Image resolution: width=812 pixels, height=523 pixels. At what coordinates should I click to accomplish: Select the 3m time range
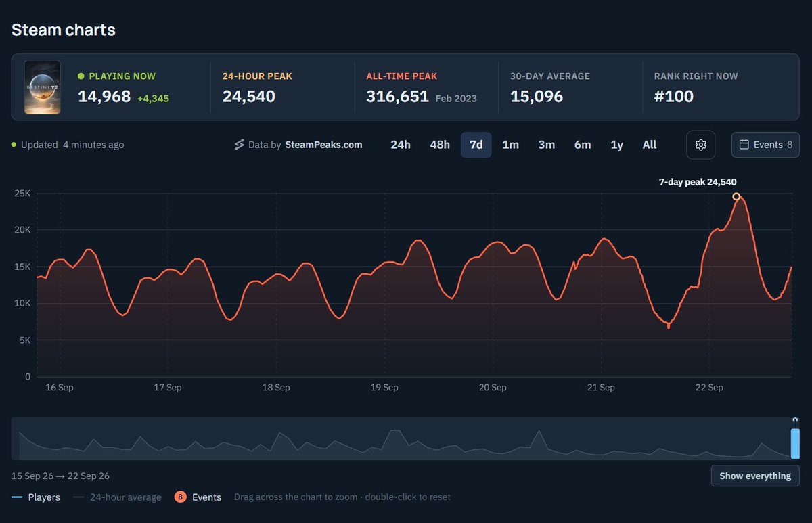tap(547, 145)
